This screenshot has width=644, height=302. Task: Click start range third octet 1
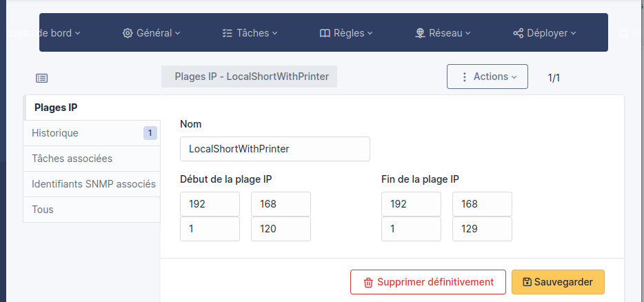coord(210,229)
